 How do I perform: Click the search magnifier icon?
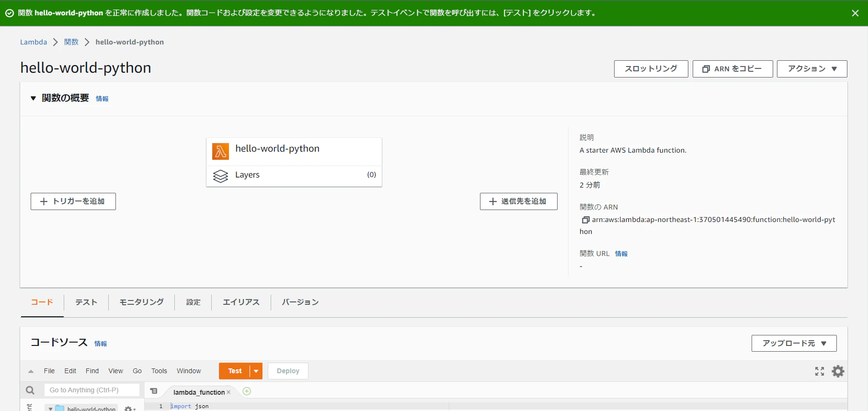tap(30, 390)
